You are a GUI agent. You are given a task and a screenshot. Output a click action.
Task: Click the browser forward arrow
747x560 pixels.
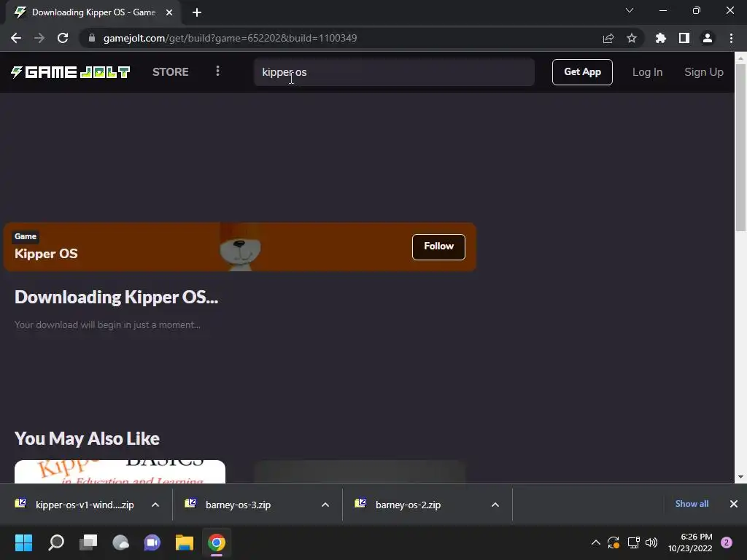(x=39, y=38)
